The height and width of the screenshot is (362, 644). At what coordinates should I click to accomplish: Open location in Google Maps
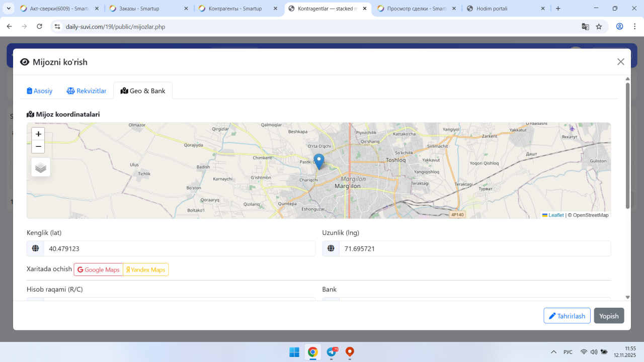(x=99, y=269)
